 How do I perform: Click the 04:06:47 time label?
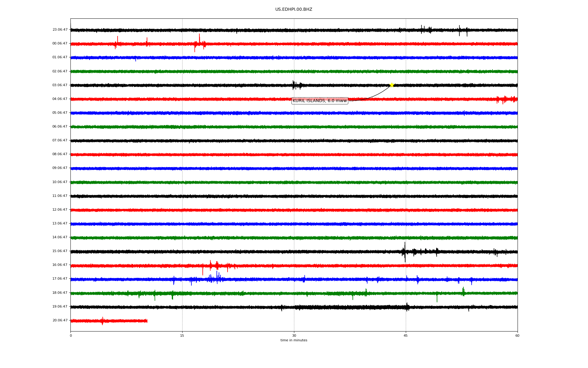coord(60,99)
